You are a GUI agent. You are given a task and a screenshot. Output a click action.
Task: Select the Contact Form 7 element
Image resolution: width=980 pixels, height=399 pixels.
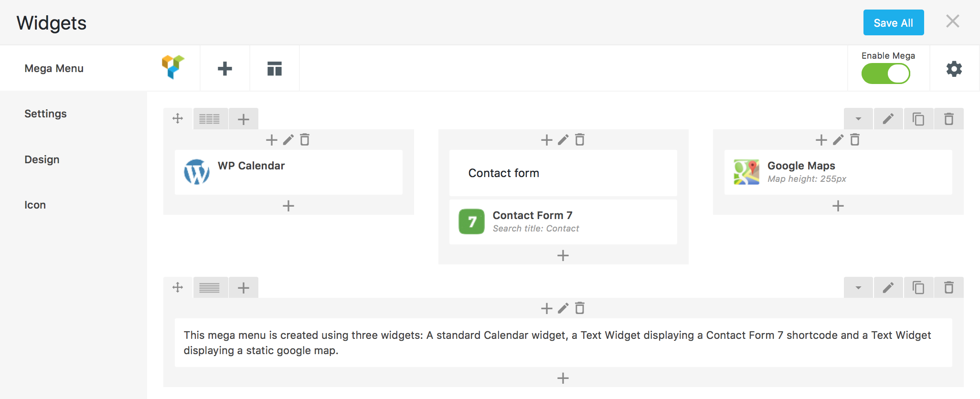point(563,222)
